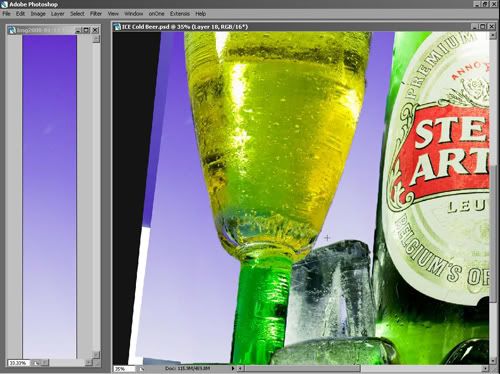Viewport: 500px width, 374px height.
Task: Open the onOne menu
Action: click(x=156, y=14)
